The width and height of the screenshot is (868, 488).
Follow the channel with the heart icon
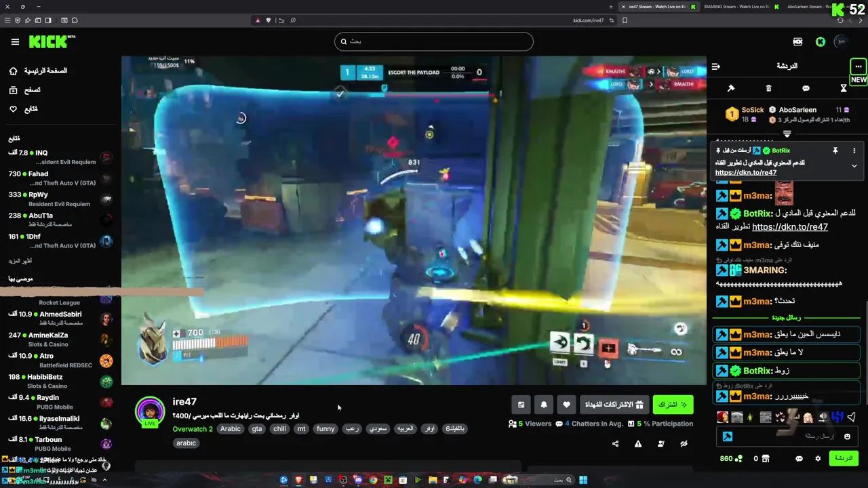pos(566,405)
